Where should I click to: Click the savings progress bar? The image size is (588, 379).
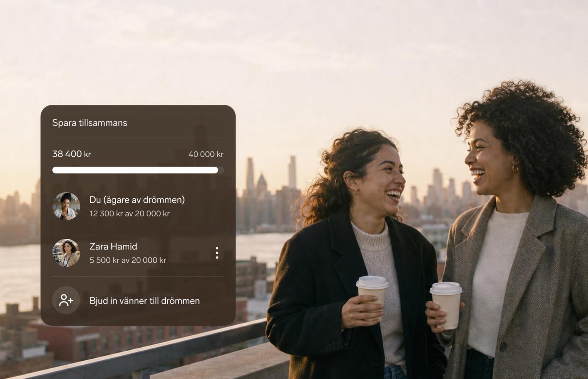click(138, 170)
